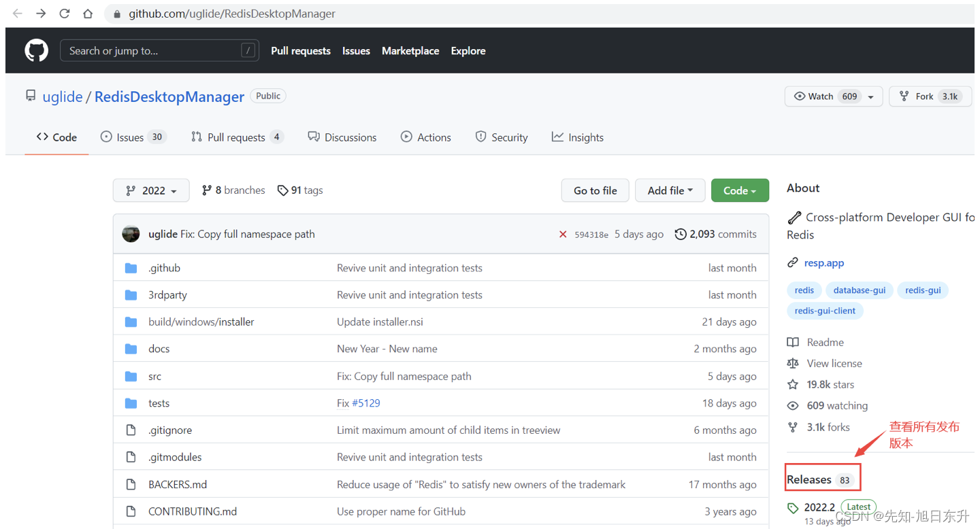
Task: Click the browser address bar URL
Action: point(232,14)
